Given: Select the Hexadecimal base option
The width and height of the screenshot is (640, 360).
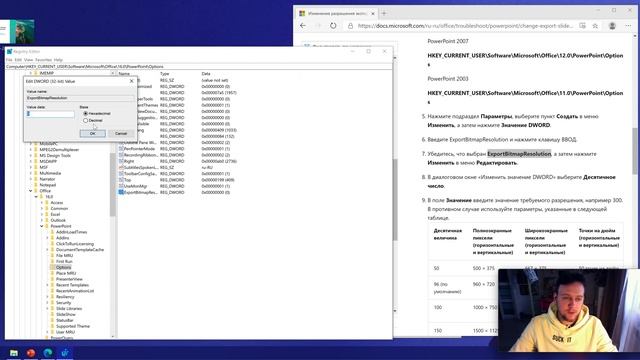Looking at the screenshot, I should (85, 113).
